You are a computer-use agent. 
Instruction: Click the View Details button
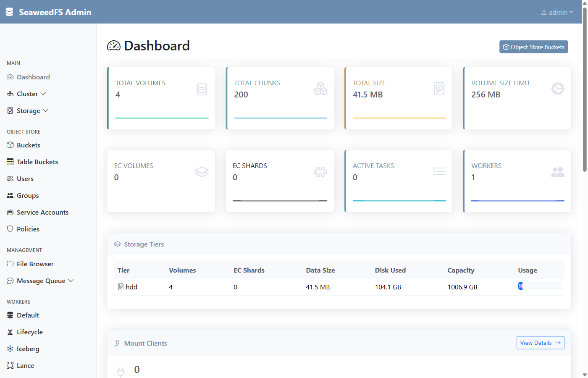[541, 343]
